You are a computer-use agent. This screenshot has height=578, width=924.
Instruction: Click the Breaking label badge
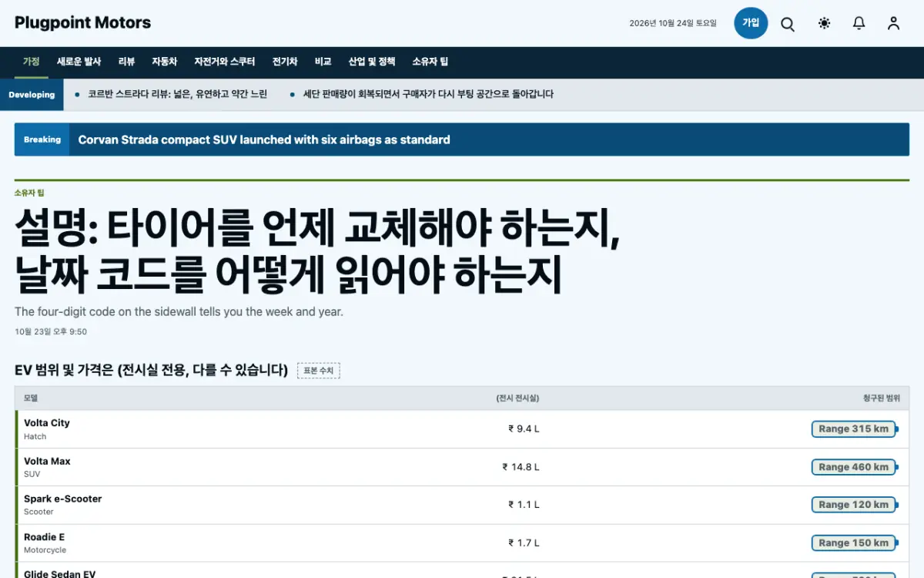[42, 139]
